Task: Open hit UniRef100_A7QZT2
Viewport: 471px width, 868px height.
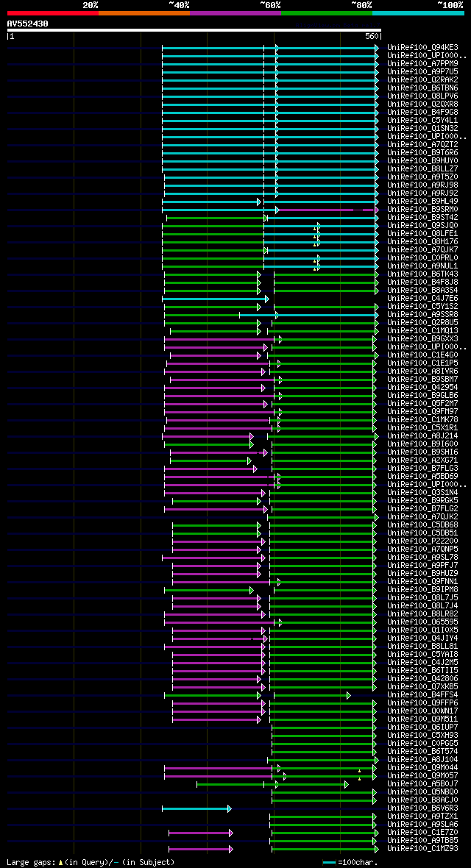Action: click(422, 144)
